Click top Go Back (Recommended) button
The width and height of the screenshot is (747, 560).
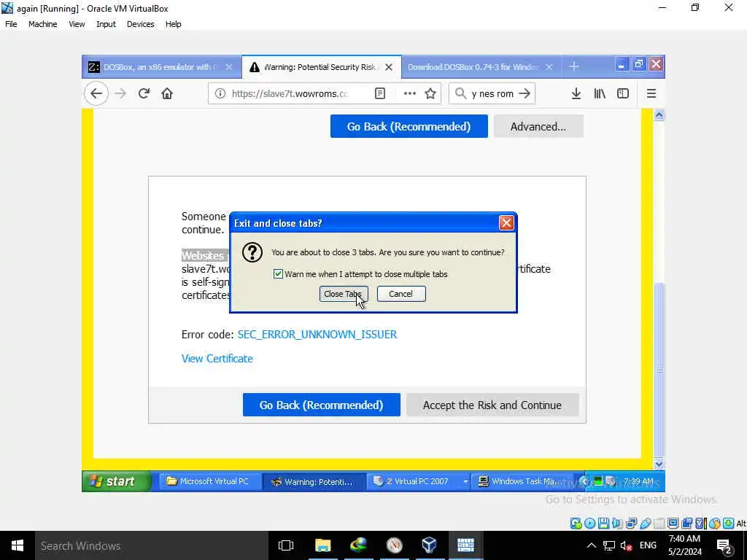coord(409,126)
